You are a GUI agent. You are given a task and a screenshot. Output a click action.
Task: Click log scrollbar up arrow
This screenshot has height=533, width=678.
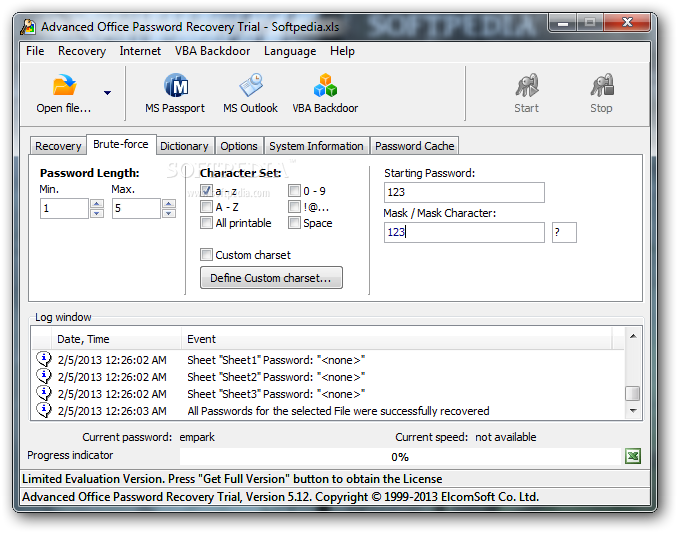pos(633,336)
